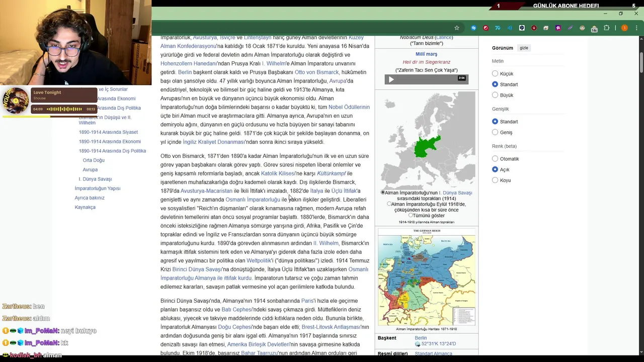Open the Osmanlı İmparatorluğu link
The image size is (644, 362).
pyautogui.click(x=253, y=200)
